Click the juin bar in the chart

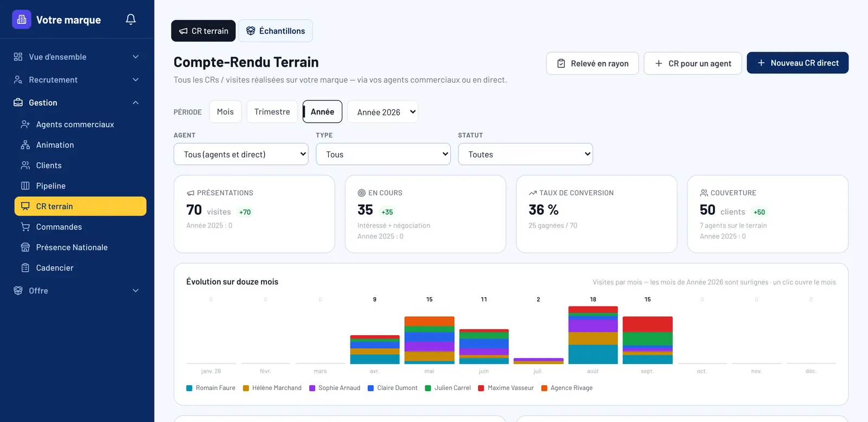484,347
